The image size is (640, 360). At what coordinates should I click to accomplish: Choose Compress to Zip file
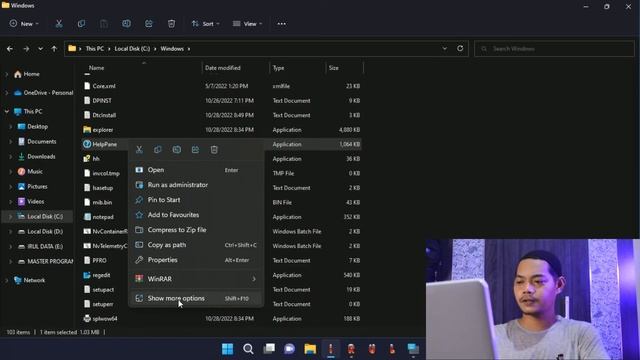pos(196,230)
